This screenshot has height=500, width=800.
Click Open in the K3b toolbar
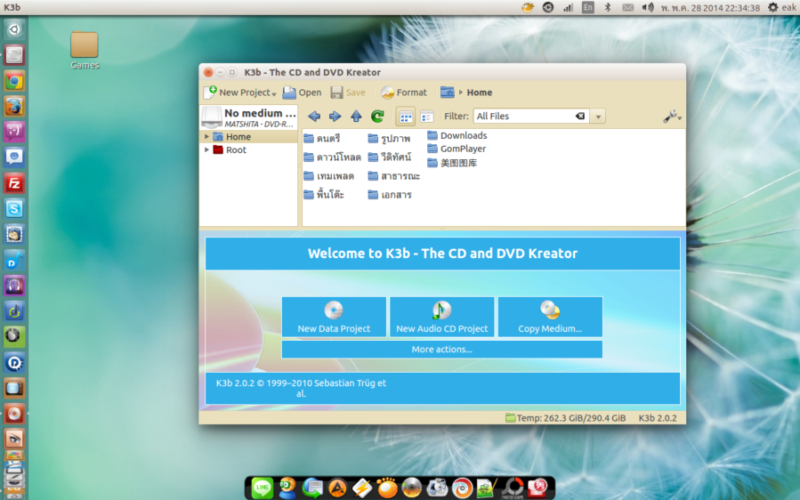pyautogui.click(x=302, y=92)
